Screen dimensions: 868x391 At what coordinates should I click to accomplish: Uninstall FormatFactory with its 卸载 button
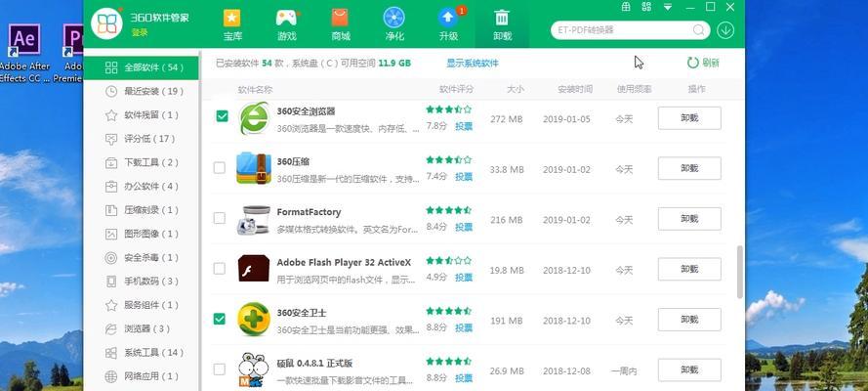pyautogui.click(x=689, y=219)
